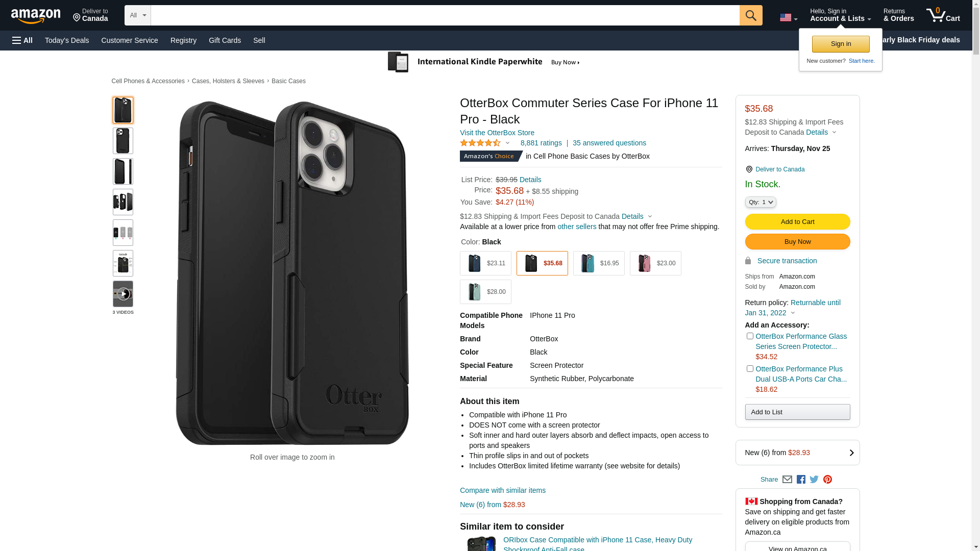Screen dimensions: 980x551
Task: Select the $16.95 teal color swatch
Action: [599, 263]
